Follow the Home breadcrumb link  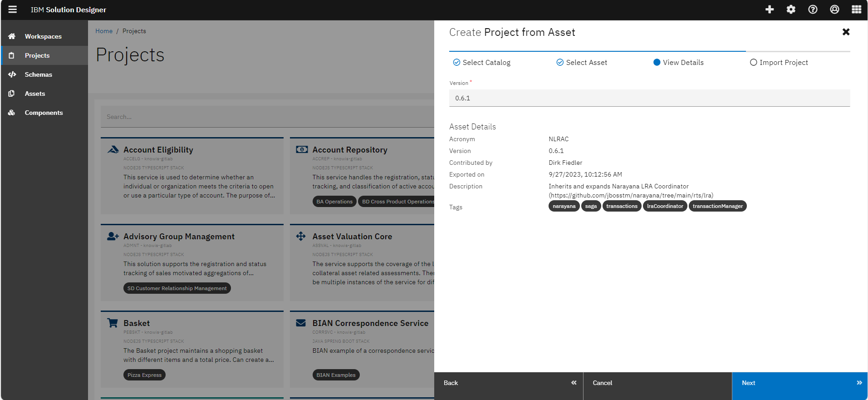104,31
